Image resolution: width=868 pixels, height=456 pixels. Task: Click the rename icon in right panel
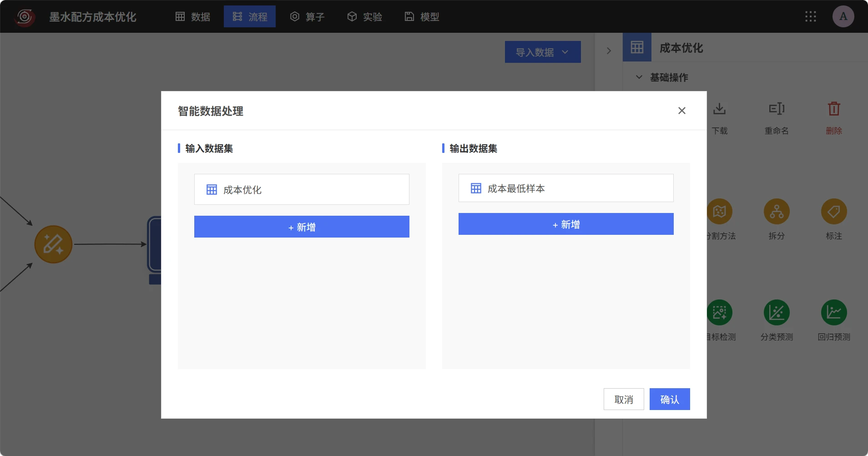[777, 109]
